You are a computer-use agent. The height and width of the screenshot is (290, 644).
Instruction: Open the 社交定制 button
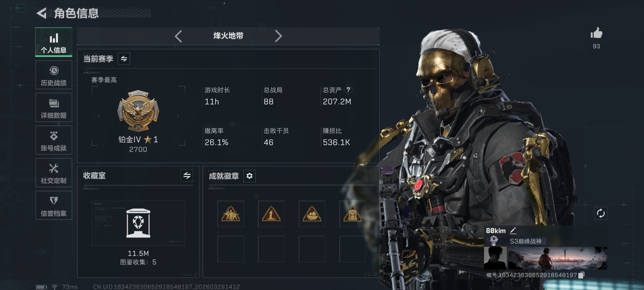(54, 173)
